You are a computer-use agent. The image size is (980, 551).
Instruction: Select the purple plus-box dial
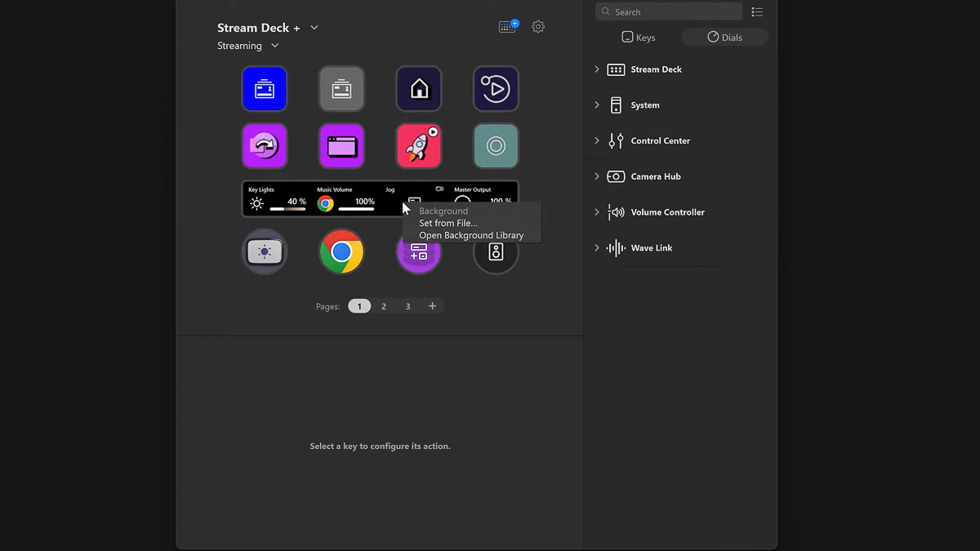pyautogui.click(x=419, y=252)
